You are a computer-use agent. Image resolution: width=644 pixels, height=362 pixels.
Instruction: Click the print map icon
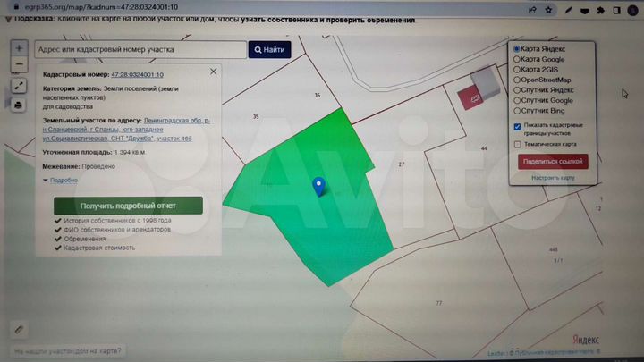click(19, 105)
